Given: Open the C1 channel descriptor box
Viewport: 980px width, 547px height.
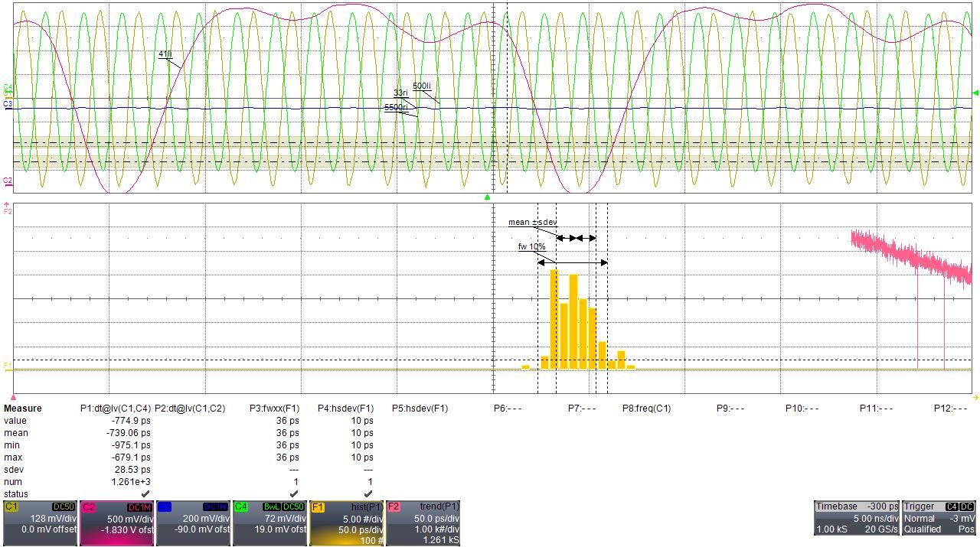Looking at the screenshot, I should pyautogui.click(x=40, y=523).
